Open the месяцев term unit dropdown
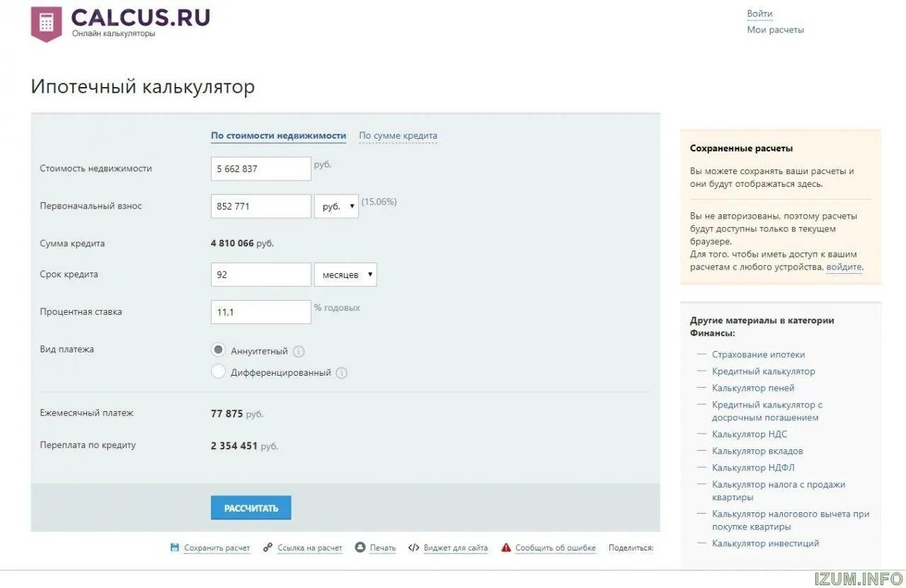 [x=345, y=275]
